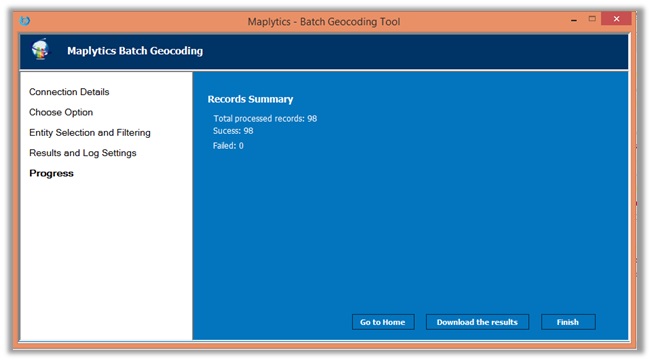Click the Maplytics globe logo icon
This screenshot has width=650, height=361.
(40, 49)
